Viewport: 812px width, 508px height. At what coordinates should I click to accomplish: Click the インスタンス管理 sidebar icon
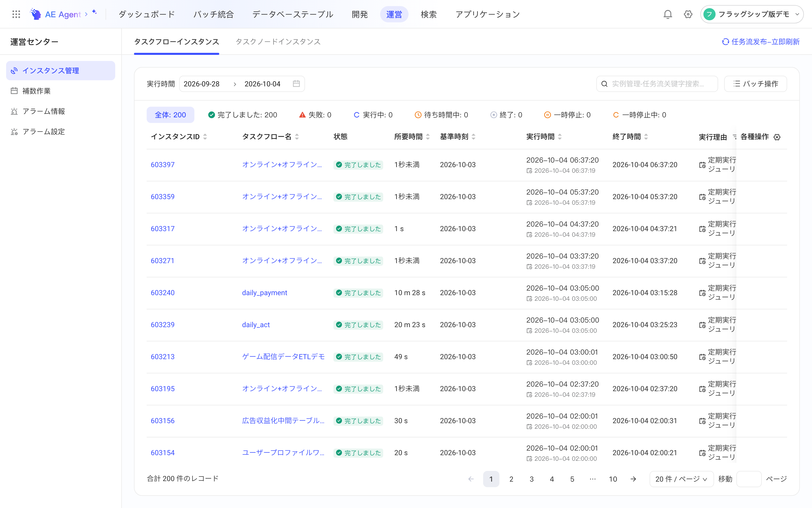coord(14,71)
